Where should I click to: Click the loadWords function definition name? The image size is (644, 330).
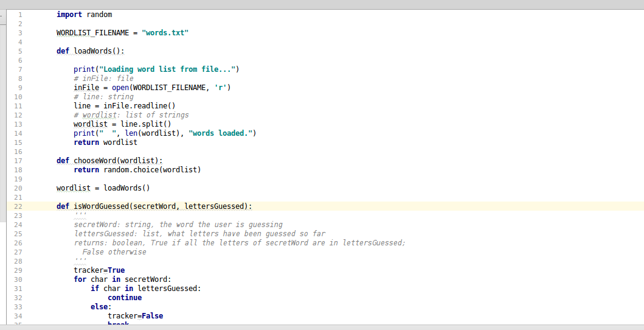point(92,51)
